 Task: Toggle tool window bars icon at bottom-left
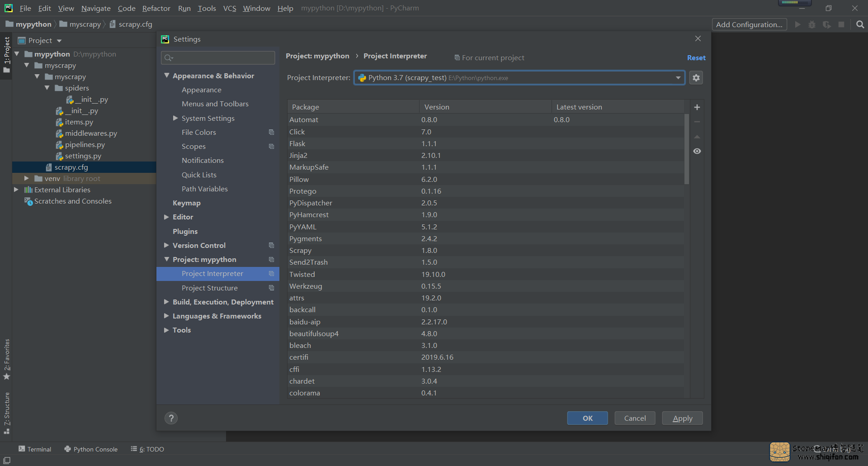pos(7,460)
